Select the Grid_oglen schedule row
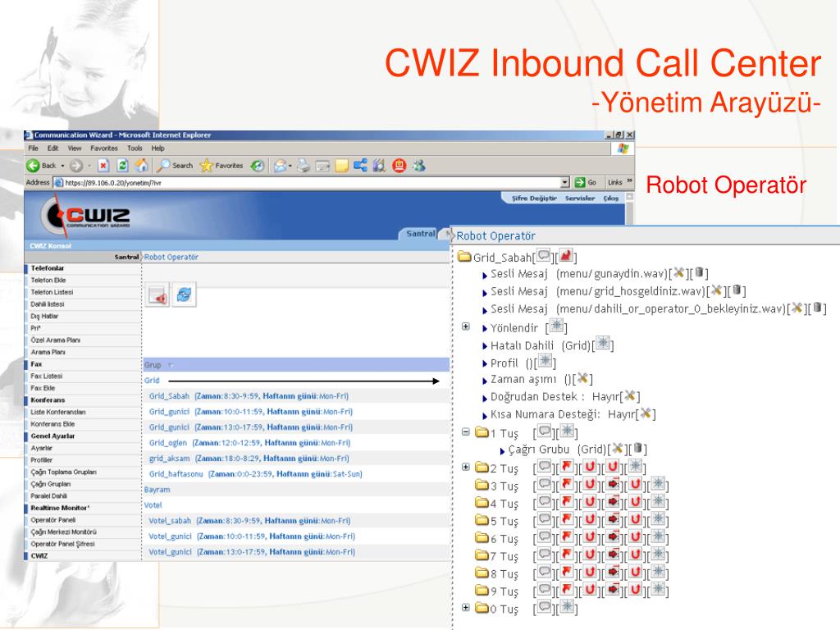 pos(295,442)
